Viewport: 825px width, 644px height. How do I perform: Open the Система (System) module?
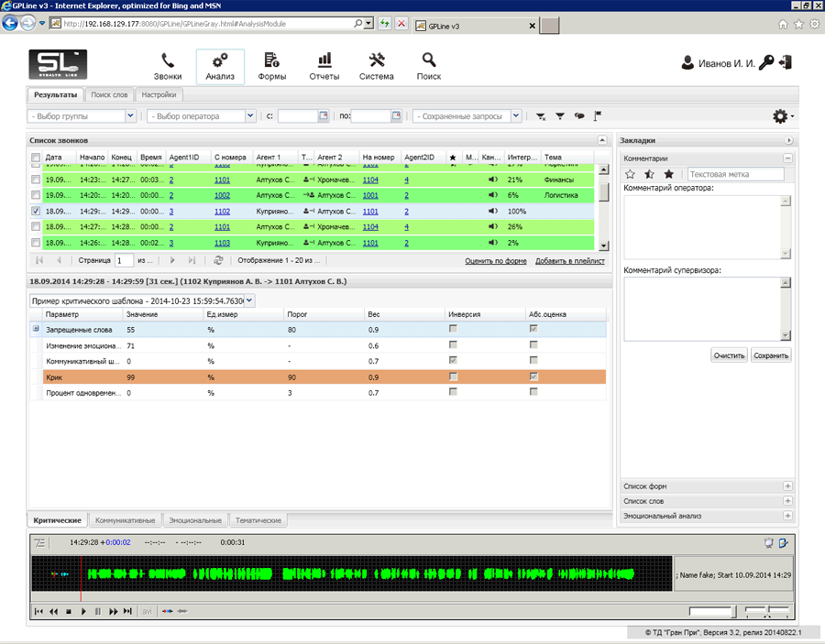(x=376, y=66)
